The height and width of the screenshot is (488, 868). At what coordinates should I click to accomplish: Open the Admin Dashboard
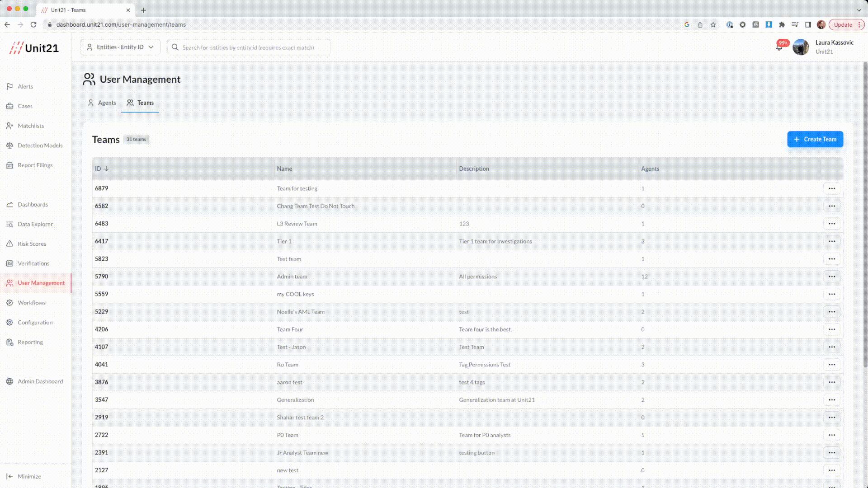[40, 381]
